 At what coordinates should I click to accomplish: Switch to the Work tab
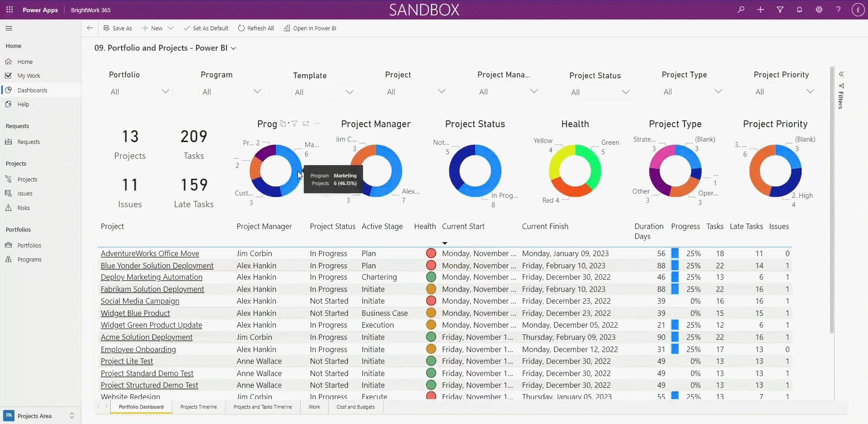pyautogui.click(x=314, y=407)
